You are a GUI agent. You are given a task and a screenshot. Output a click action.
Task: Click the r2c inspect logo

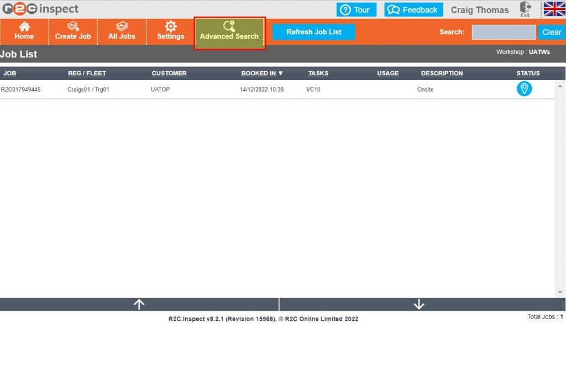39,9
